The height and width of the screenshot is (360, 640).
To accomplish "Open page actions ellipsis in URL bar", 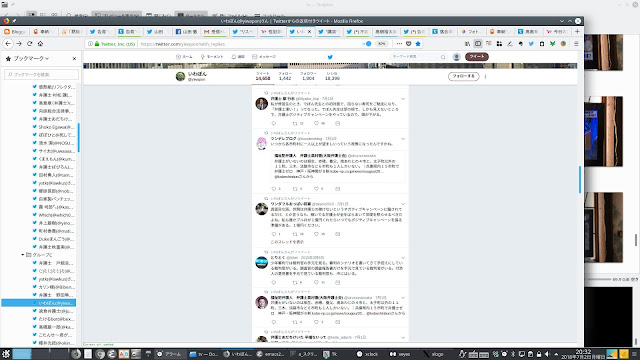I will point(399,44).
